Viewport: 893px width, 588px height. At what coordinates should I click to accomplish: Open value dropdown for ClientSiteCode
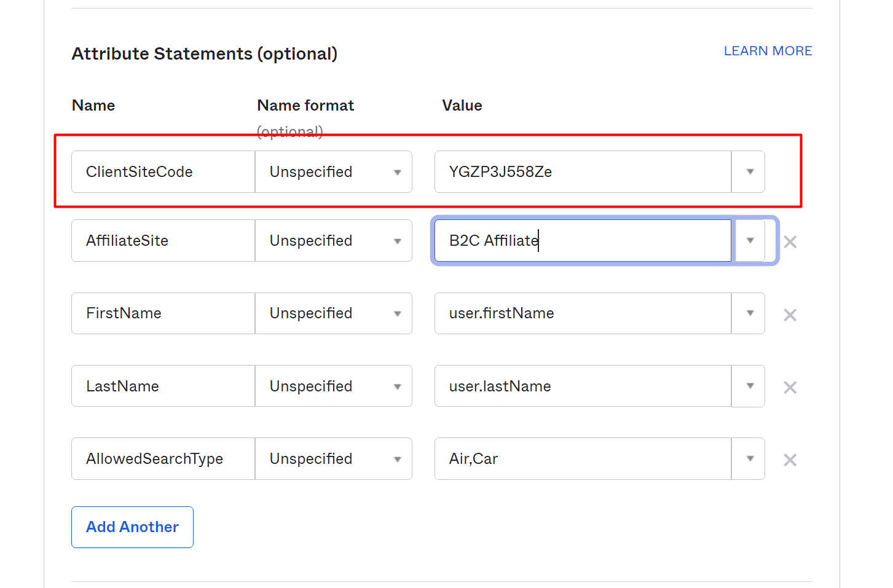coord(749,171)
